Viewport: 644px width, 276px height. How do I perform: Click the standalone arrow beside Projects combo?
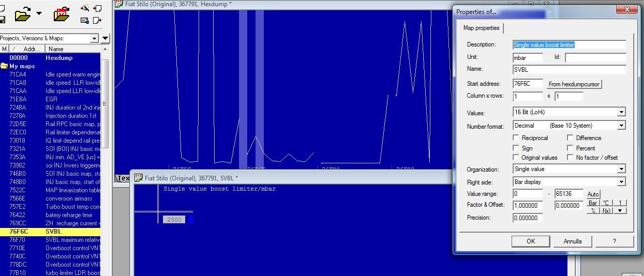[105, 38]
